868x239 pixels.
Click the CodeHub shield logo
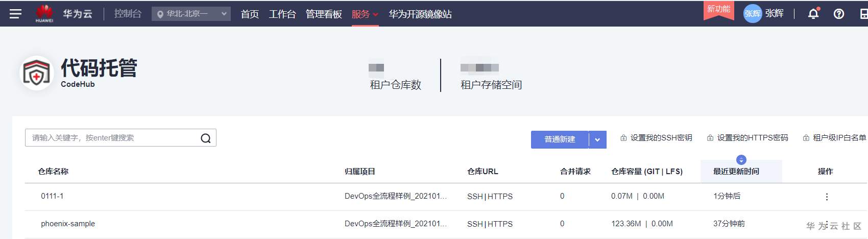36,73
